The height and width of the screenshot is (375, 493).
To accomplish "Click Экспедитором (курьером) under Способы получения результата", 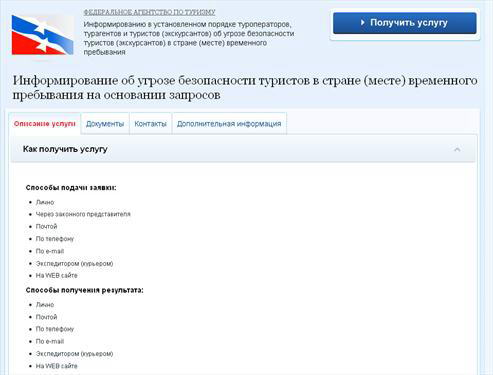I will coord(74,354).
